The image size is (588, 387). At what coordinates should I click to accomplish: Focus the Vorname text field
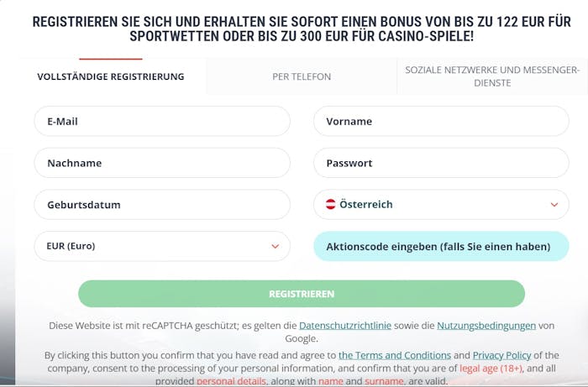441,121
